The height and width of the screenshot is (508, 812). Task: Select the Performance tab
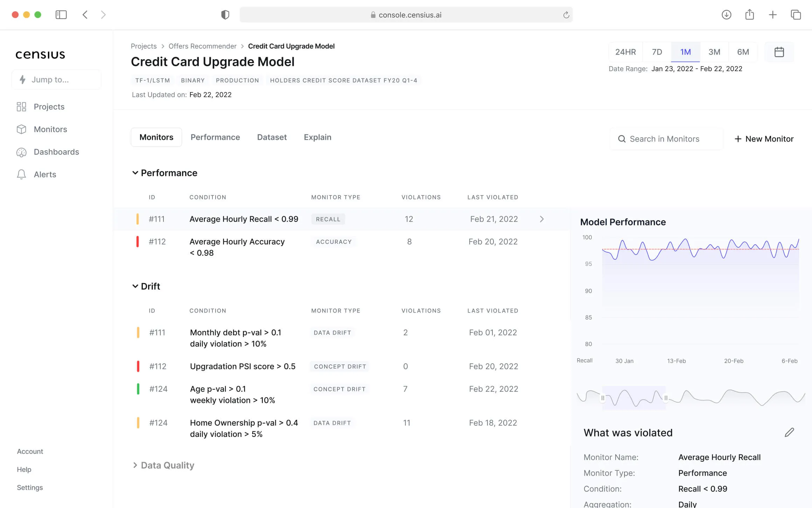coord(215,137)
